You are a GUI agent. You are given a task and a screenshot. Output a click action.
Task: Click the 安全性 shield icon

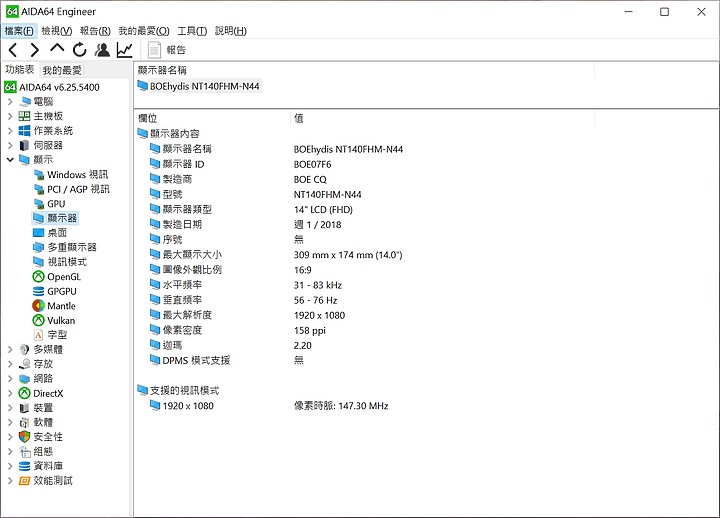(x=24, y=437)
